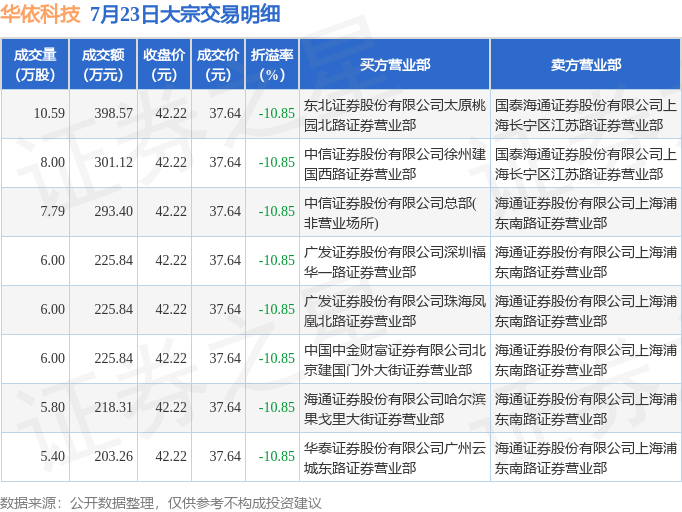Click the 华依科技 title text
This screenshot has height=512, width=682.
coord(40,14)
